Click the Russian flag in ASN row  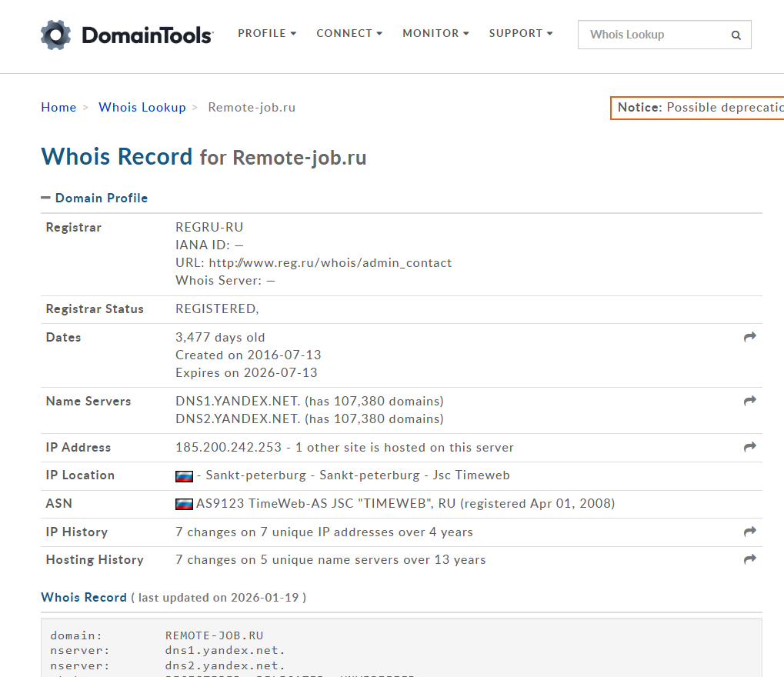(x=184, y=504)
